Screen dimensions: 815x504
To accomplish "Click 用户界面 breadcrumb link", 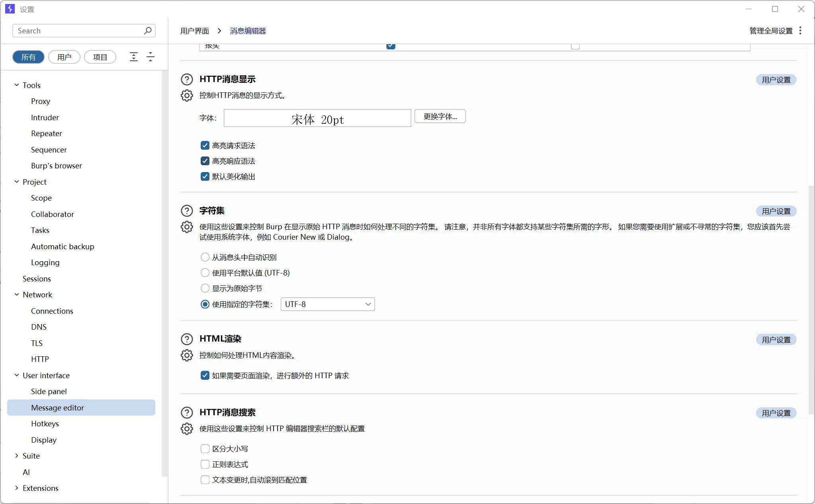I will [194, 31].
